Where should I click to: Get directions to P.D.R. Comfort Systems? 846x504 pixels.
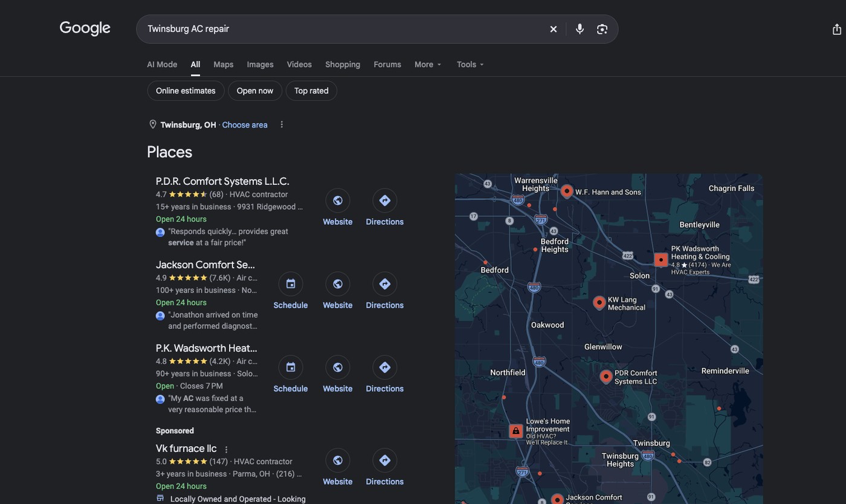tap(385, 201)
